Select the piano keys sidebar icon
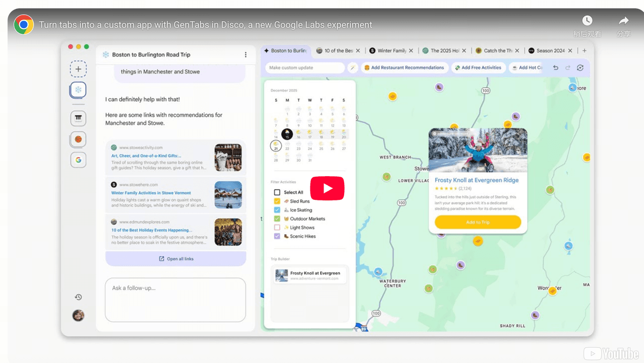This screenshot has height=363, width=644. [78, 118]
